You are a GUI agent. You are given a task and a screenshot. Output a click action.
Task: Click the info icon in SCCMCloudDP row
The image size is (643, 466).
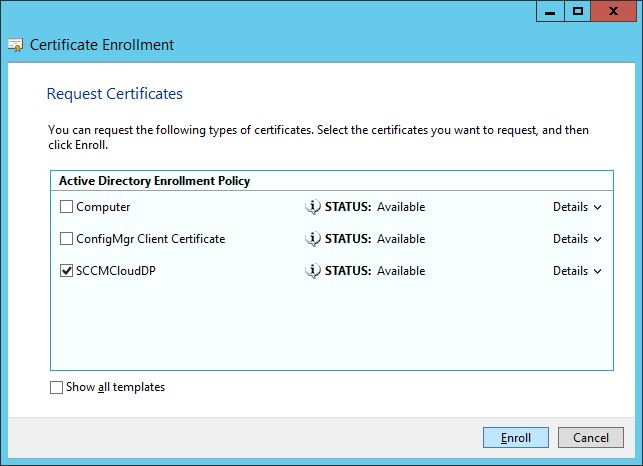point(312,271)
